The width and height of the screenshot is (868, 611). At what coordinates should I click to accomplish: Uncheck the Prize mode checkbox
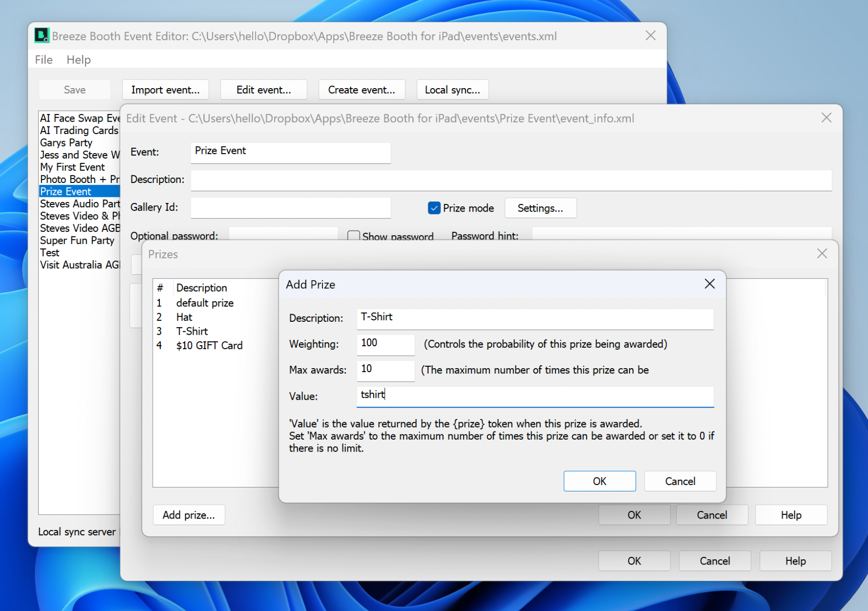434,208
